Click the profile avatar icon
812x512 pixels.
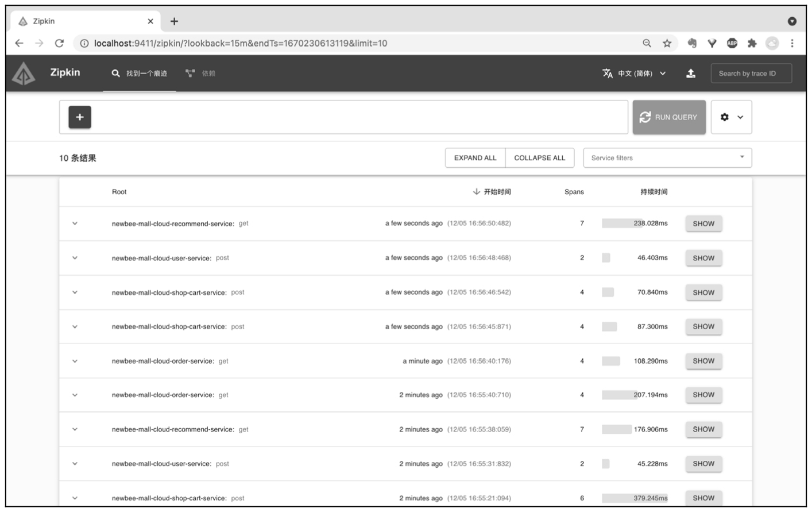772,43
